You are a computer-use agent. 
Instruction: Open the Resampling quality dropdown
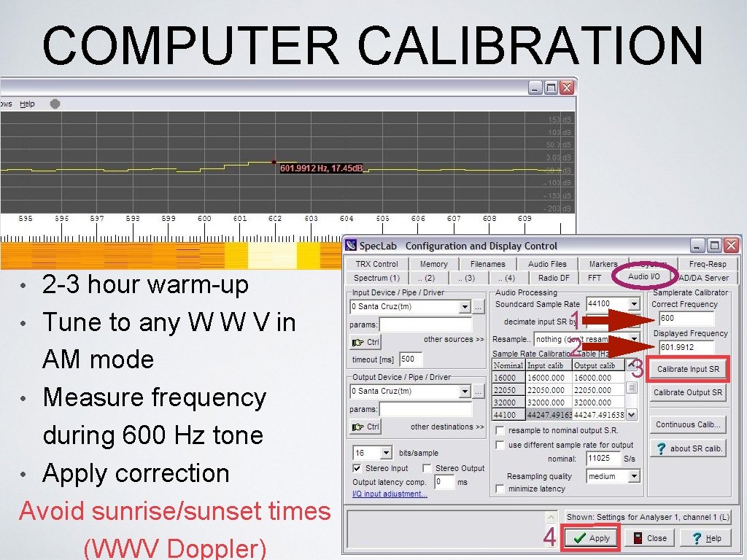pos(634,476)
